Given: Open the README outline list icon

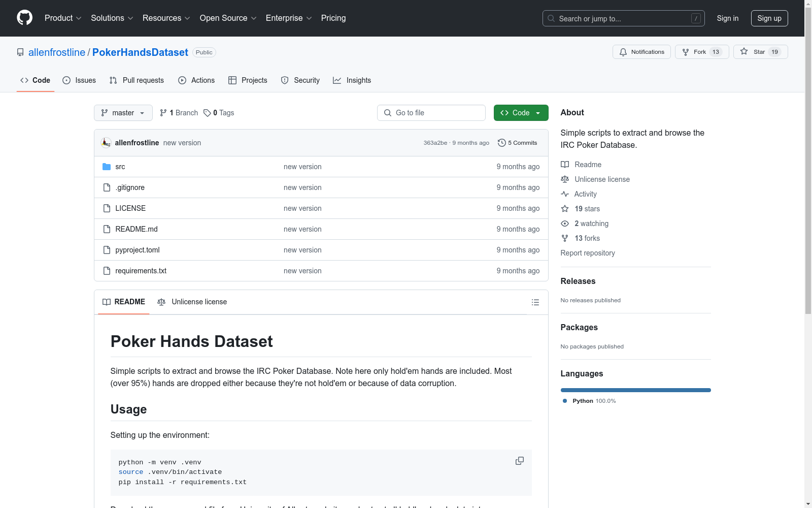Looking at the screenshot, I should pos(535,302).
